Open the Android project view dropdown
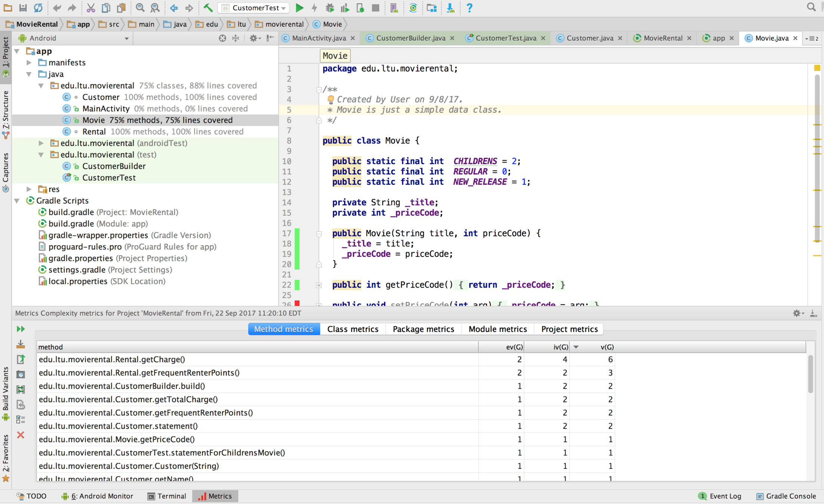This screenshot has height=504, width=824. (x=75, y=38)
